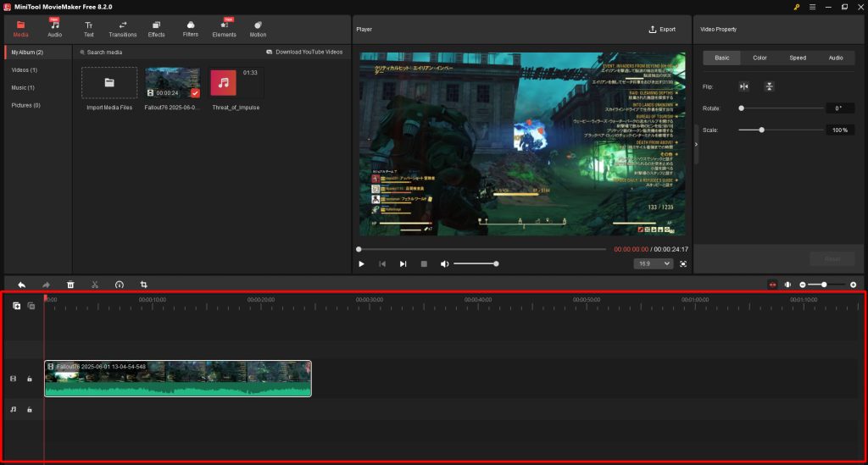This screenshot has width=868, height=465.
Task: Split clip with scissors icon
Action: 95,285
